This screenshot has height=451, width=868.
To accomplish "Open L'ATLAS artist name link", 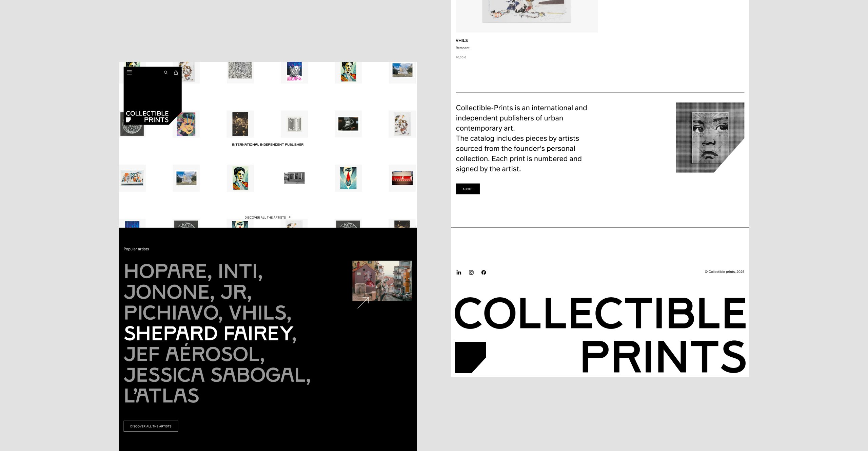I will click(161, 396).
